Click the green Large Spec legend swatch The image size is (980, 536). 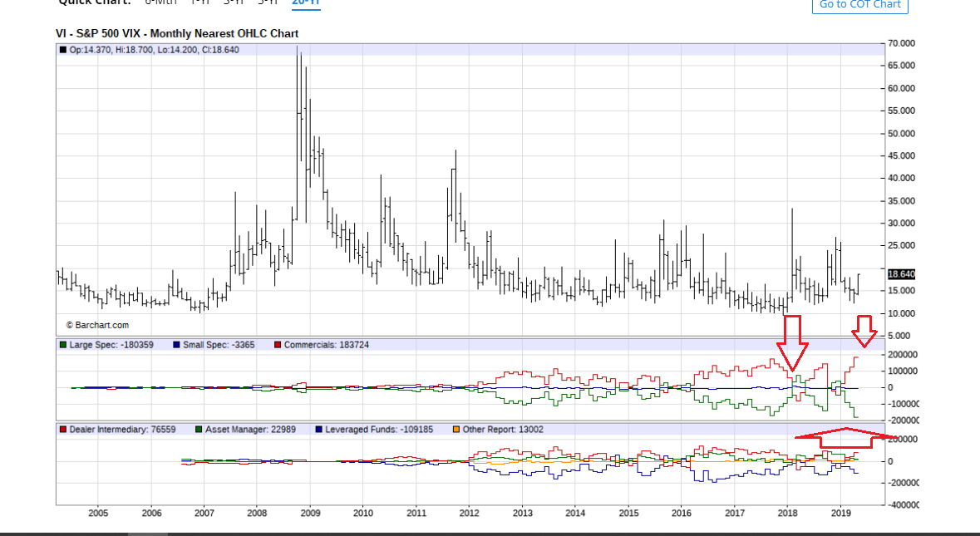click(62, 345)
